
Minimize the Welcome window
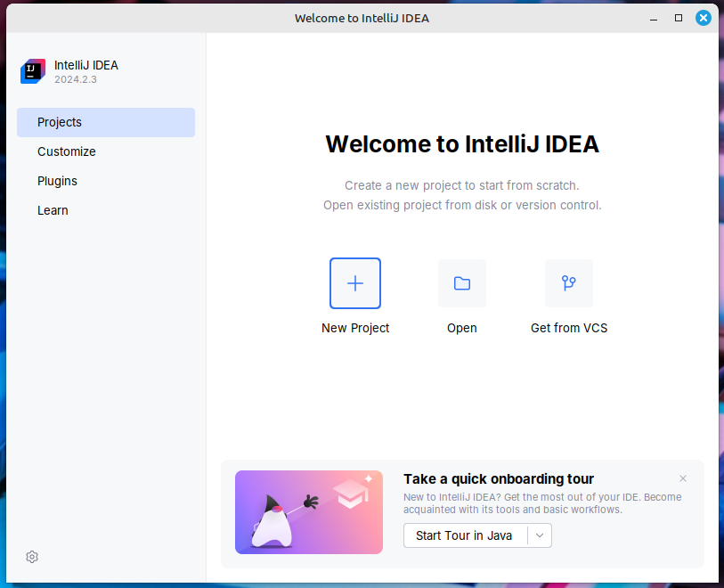[653, 17]
